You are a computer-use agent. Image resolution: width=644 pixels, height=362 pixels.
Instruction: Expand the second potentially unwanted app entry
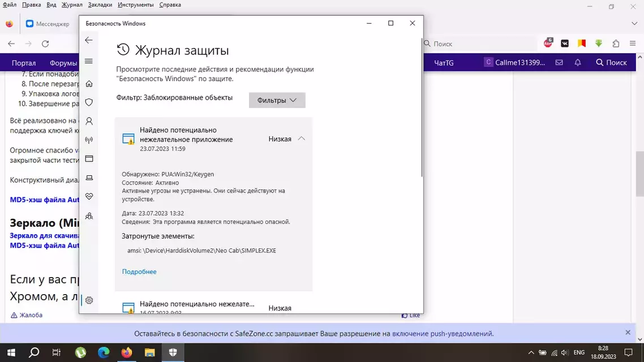[213, 308]
